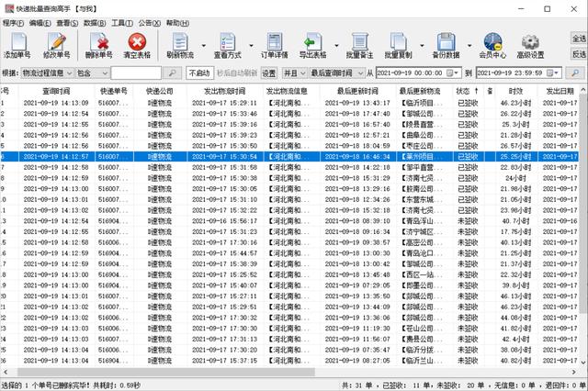Open the 会员中心 clock icon
This screenshot has width=588, height=391.
pyautogui.click(x=492, y=41)
